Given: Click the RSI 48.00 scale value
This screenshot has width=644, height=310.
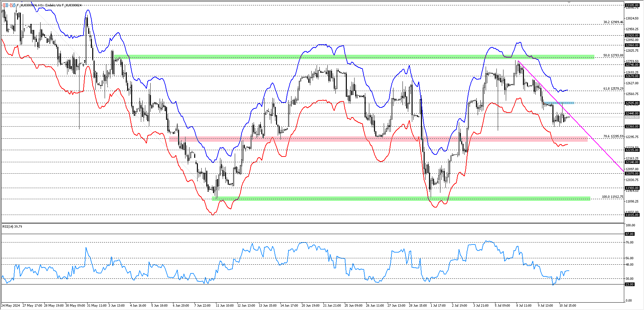Looking at the screenshot, I should (630, 265).
